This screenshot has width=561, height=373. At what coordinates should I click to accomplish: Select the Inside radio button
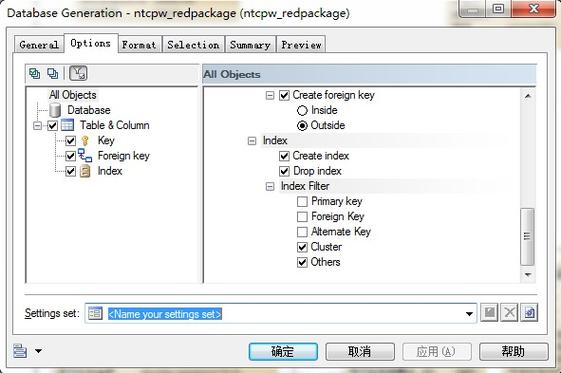[x=302, y=111]
